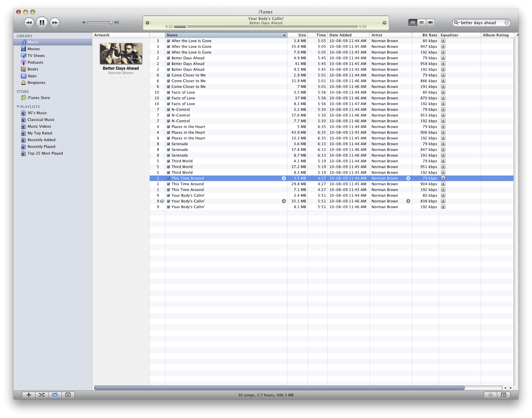The height and width of the screenshot is (418, 532).
Task: Switch to grid view
Action: (x=421, y=22)
